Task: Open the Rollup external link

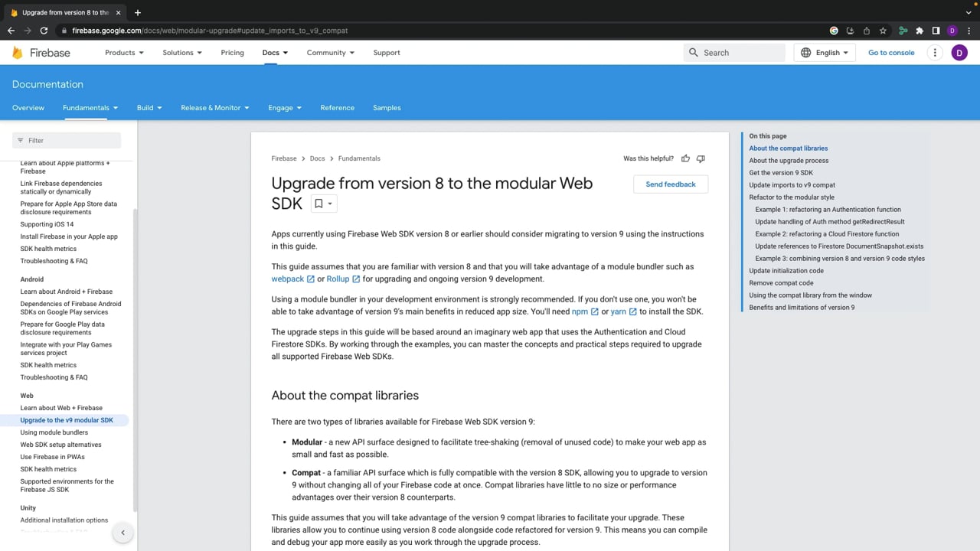Action: (x=343, y=279)
